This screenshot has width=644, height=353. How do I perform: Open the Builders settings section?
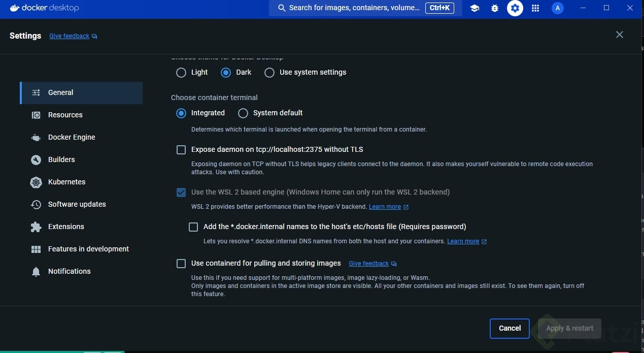pyautogui.click(x=81, y=159)
